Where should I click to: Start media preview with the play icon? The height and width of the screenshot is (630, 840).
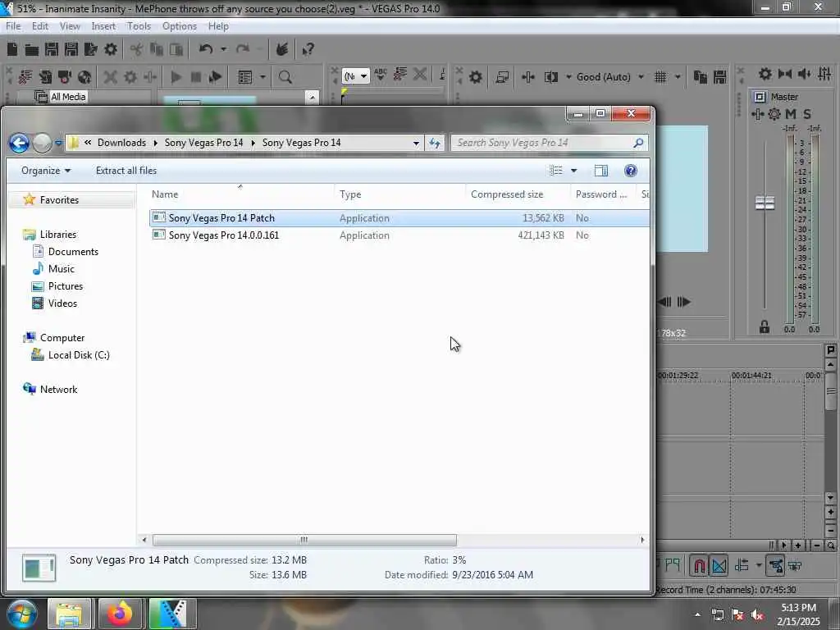point(176,76)
